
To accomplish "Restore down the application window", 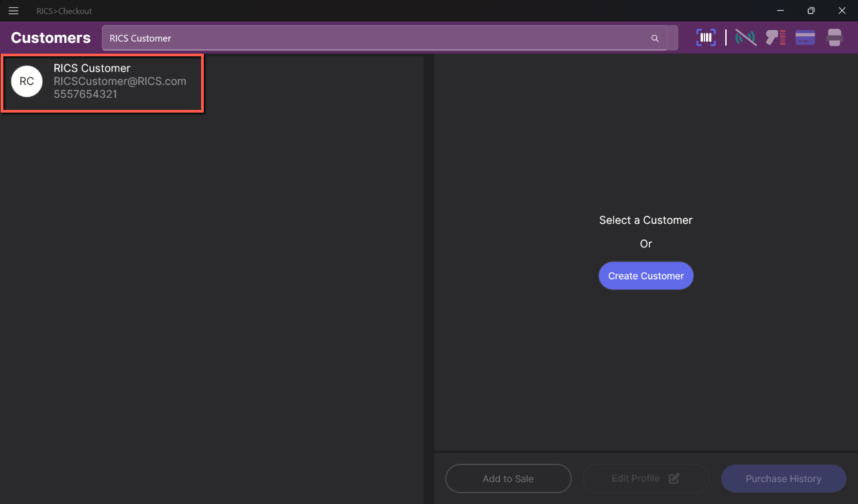I will point(811,11).
